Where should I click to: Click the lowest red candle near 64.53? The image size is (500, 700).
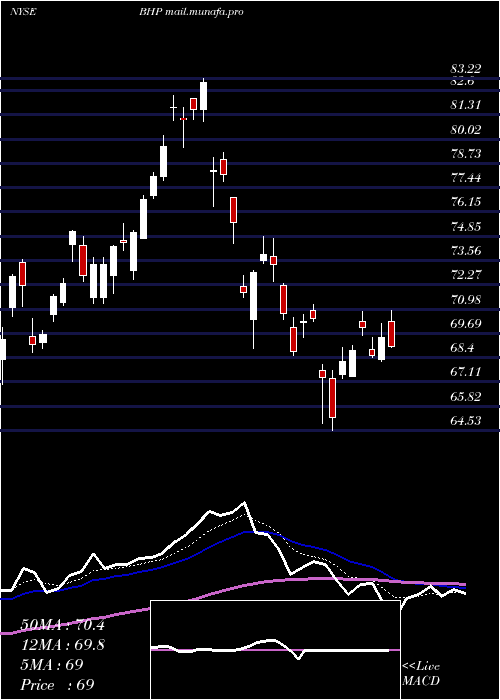(x=332, y=398)
